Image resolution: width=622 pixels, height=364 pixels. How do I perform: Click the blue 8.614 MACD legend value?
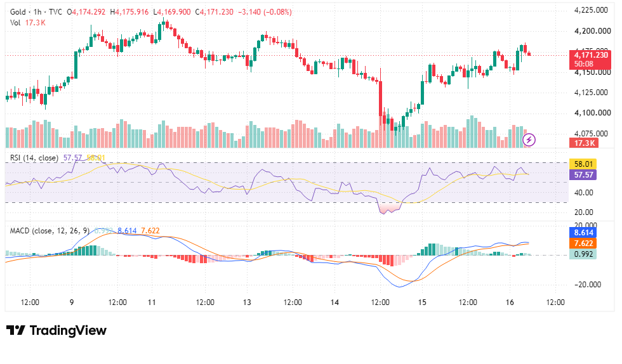pos(127,231)
